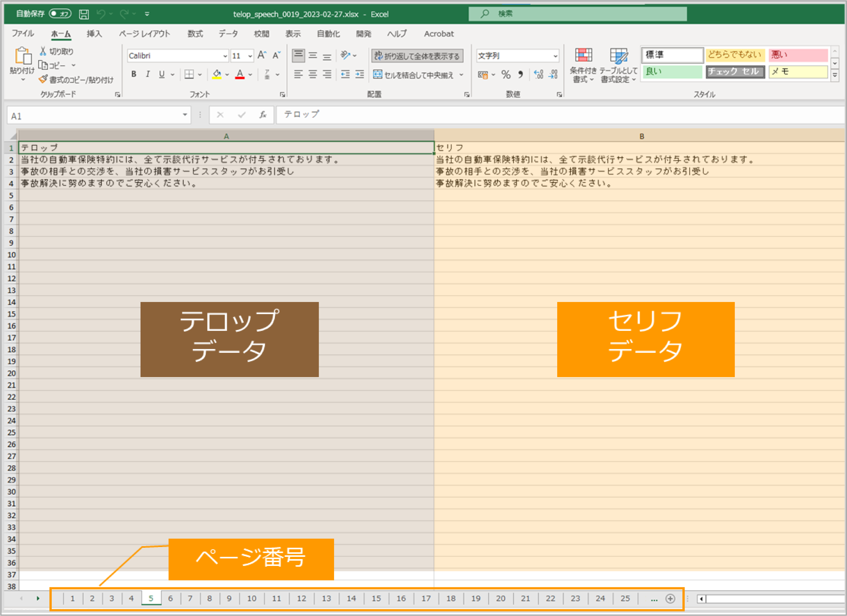Open the font size 11 dropdown
Viewport: 847px width, 616px height.
(x=250, y=56)
